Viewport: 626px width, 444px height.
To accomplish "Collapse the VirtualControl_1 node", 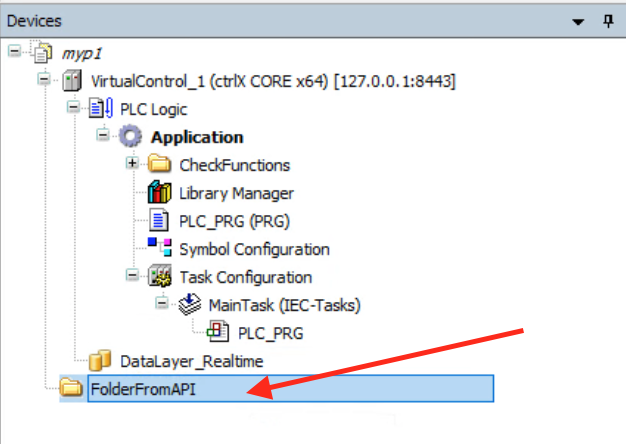I will pos(44,79).
